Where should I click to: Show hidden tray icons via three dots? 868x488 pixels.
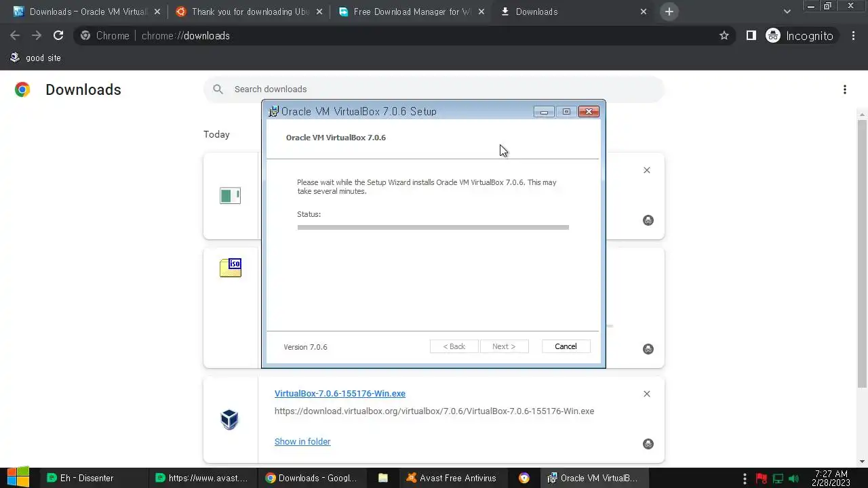tap(745, 479)
